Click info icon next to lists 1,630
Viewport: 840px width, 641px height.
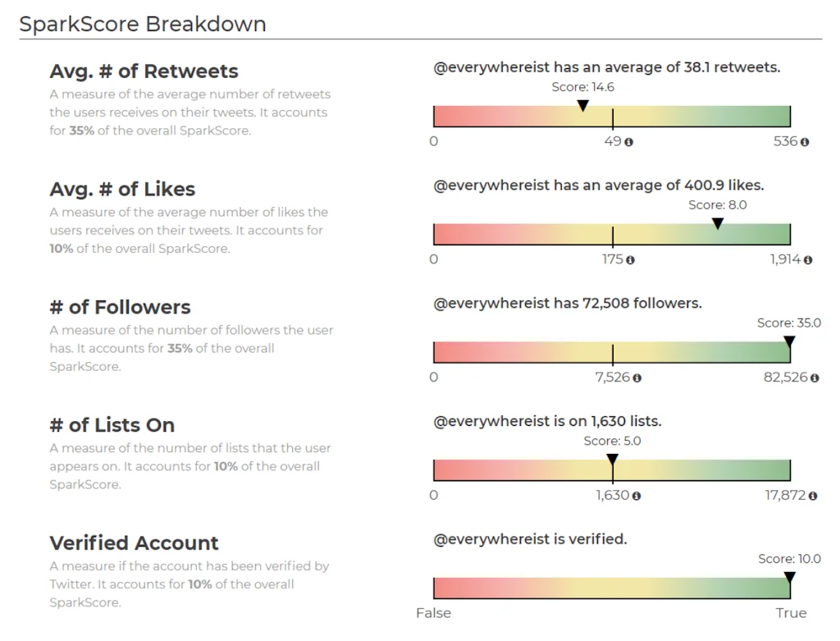tap(637, 497)
